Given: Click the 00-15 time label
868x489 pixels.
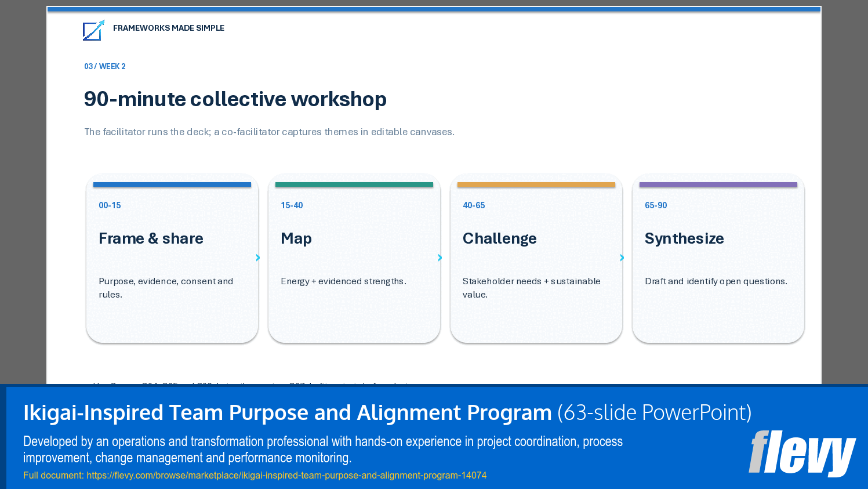Looking at the screenshot, I should (x=110, y=205).
